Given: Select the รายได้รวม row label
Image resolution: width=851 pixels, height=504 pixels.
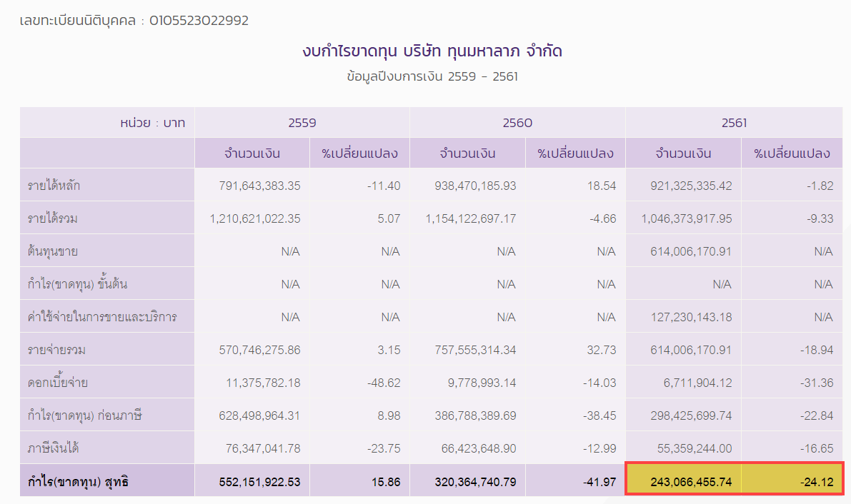Looking at the screenshot, I should point(52,218).
